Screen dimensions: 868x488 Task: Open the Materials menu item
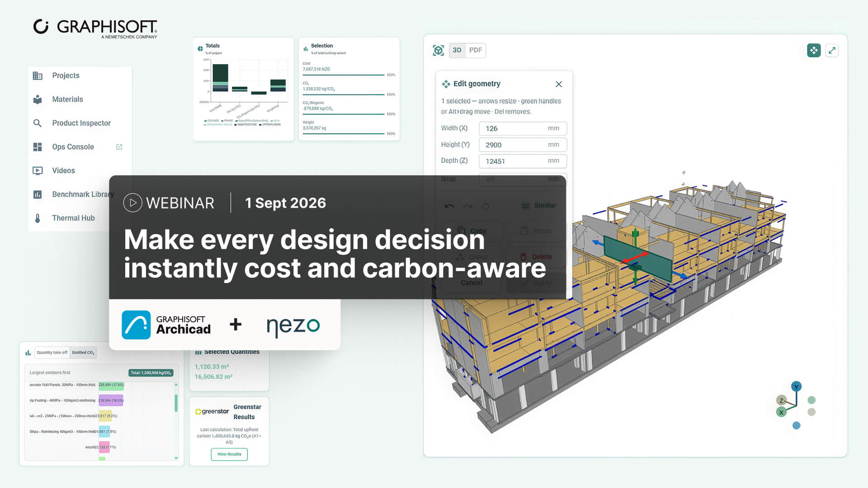(x=67, y=99)
